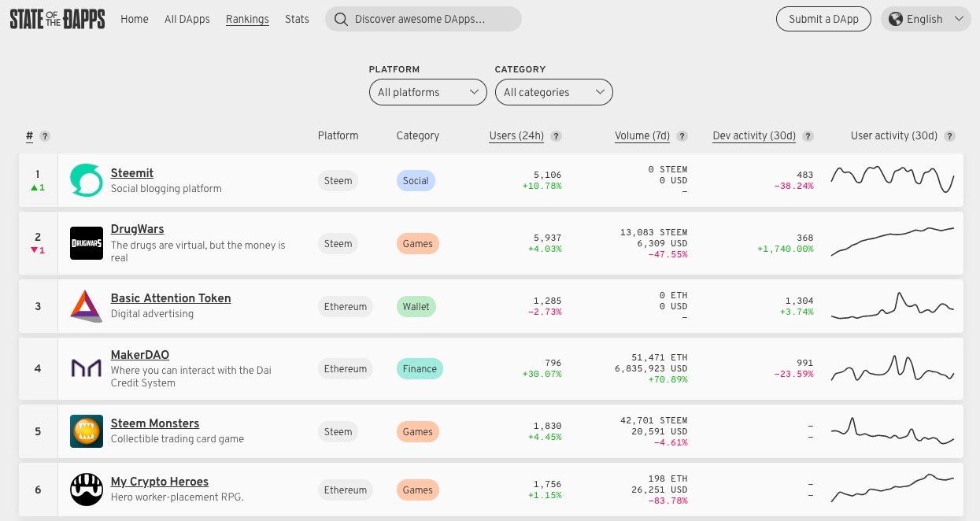Click the Collectible trading card game description

click(177, 439)
